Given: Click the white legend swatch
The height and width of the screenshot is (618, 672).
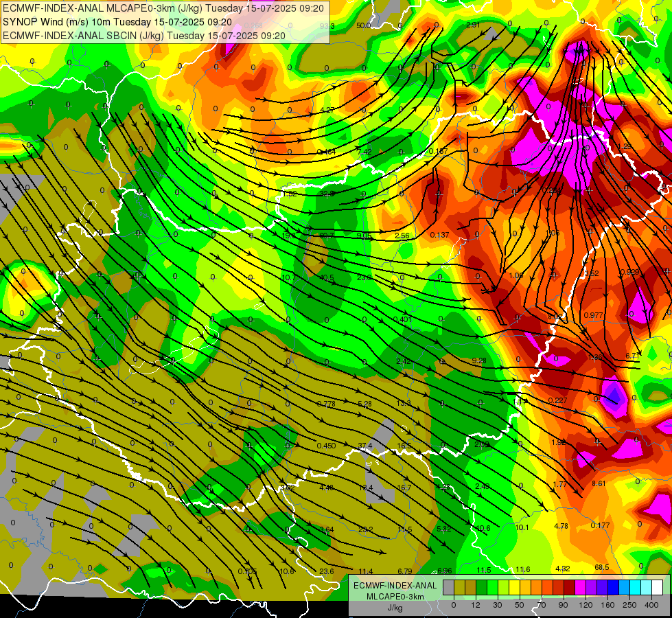Looking at the screenshot, I should tap(658, 588).
